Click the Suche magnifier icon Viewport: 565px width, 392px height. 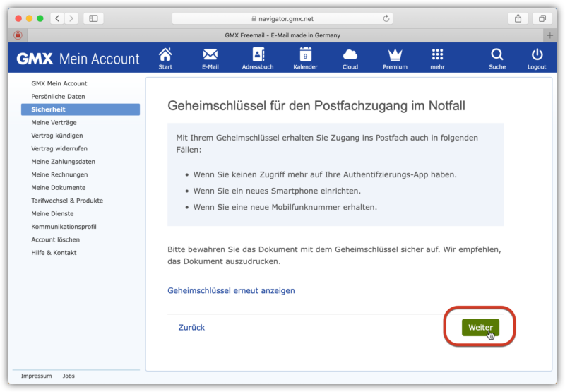coord(497,55)
